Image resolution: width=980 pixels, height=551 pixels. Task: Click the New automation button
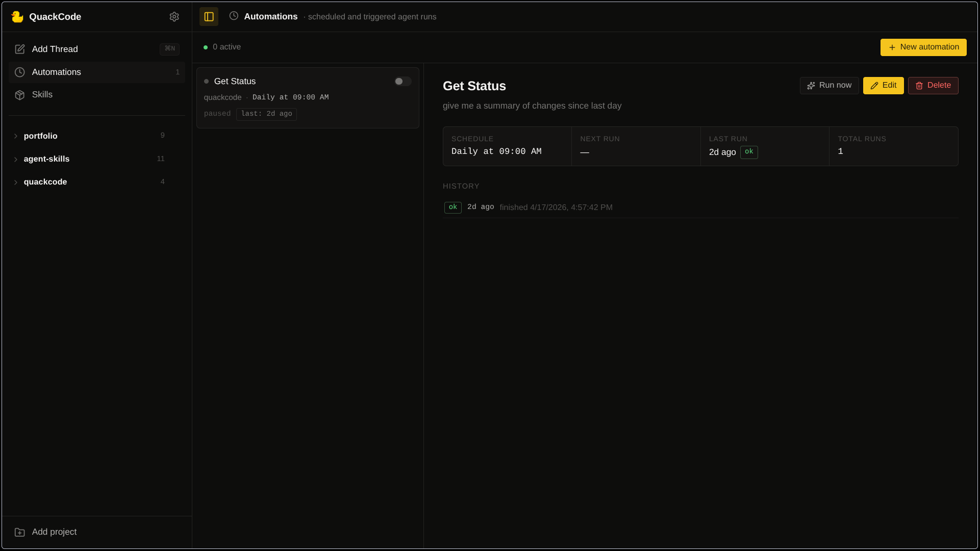click(x=923, y=47)
